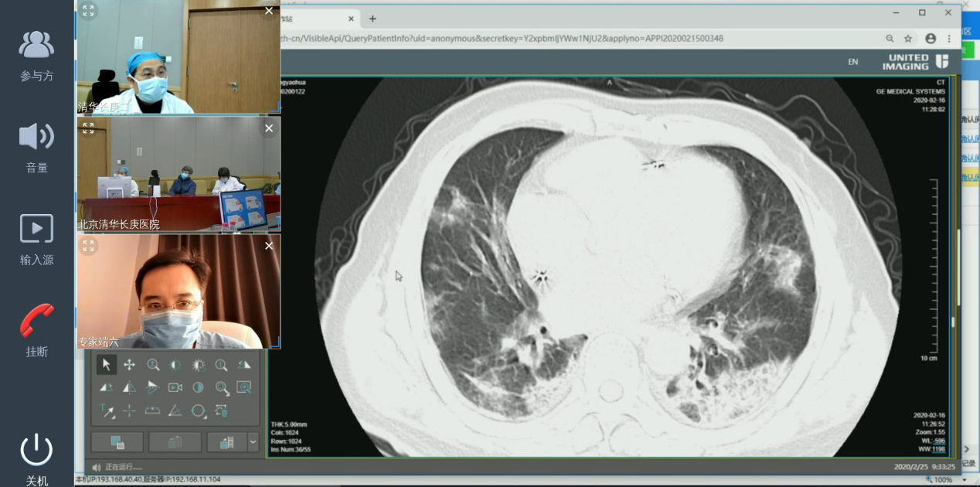Select the arrow pointer tool

107,365
